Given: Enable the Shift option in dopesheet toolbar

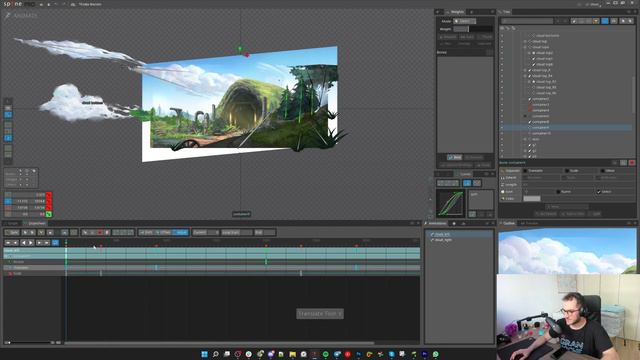Looking at the screenshot, I should (x=147, y=232).
